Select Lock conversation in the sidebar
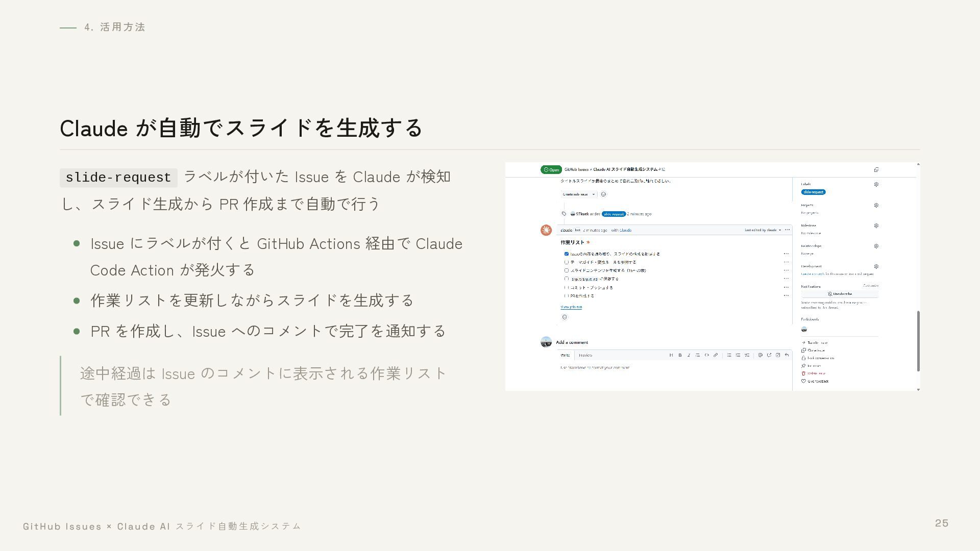 pyautogui.click(x=818, y=358)
